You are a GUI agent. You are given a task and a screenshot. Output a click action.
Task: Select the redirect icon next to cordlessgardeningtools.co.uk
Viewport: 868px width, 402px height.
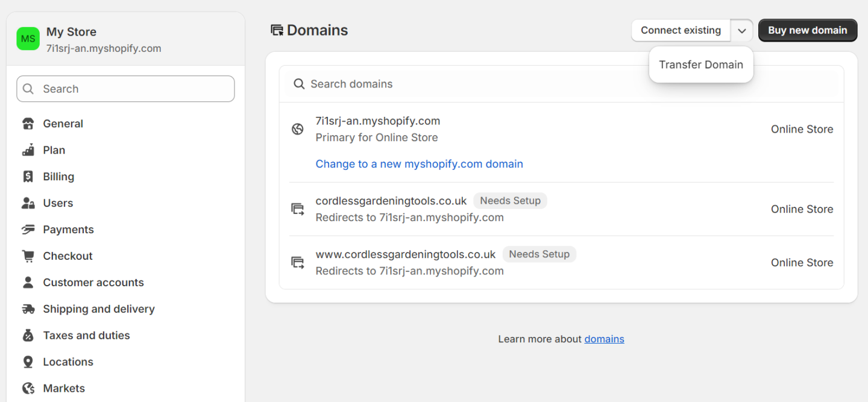click(298, 209)
